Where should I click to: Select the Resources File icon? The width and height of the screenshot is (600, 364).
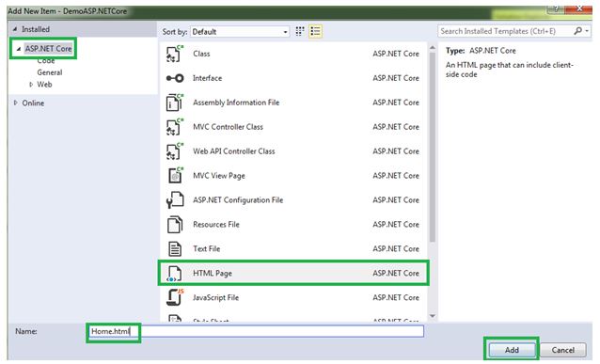175,224
